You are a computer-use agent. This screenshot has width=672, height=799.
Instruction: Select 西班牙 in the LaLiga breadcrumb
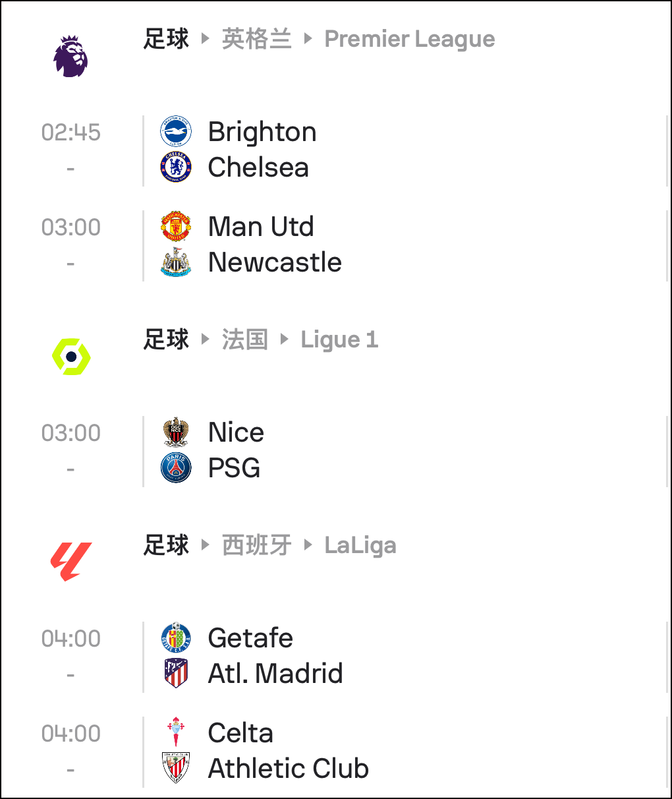coord(256,545)
